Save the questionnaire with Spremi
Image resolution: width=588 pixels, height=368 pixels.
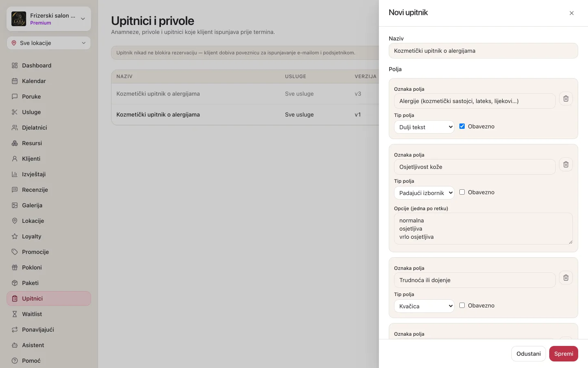(563, 354)
